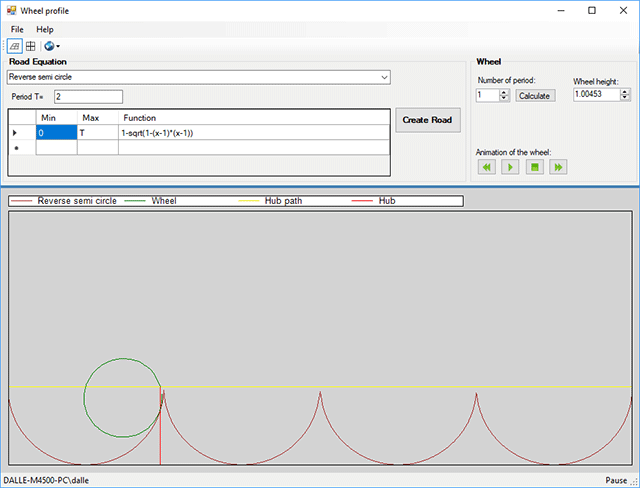The image size is (640, 488).
Task: Decrease Number of period with down arrow
Action: tap(504, 98)
